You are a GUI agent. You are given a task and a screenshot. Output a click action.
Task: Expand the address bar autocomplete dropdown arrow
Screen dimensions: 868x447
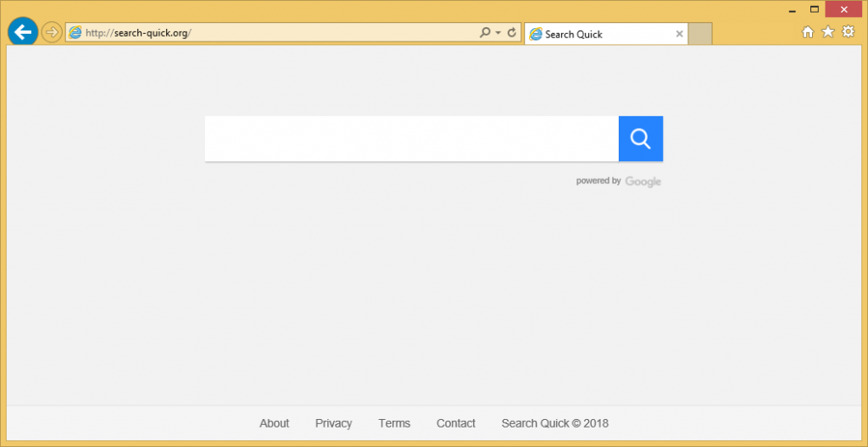click(x=498, y=33)
